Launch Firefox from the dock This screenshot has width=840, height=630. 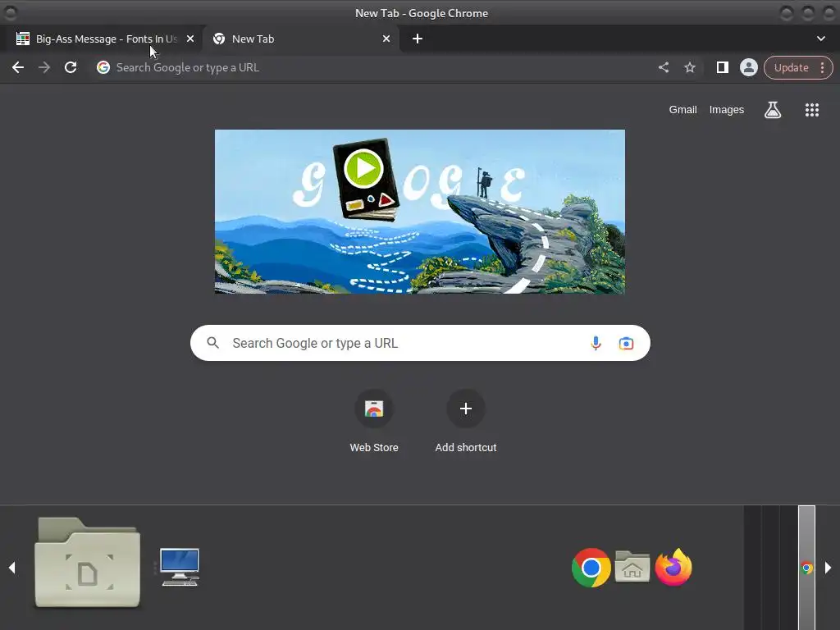tap(673, 568)
